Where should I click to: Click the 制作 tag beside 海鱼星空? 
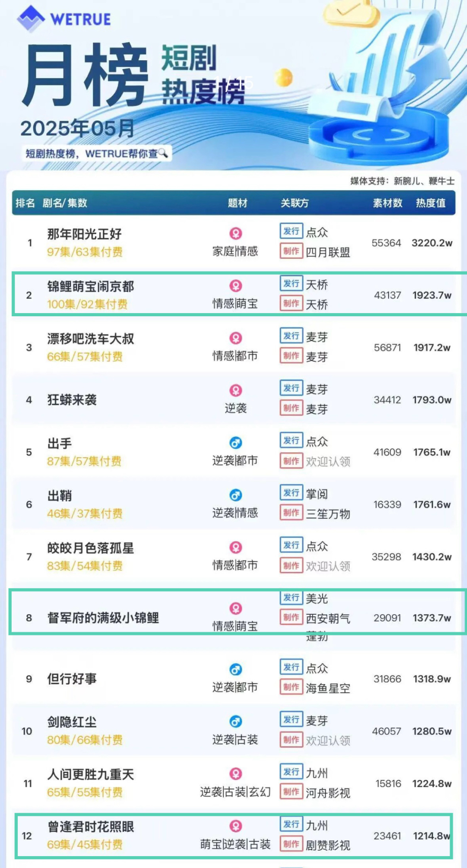(291, 687)
